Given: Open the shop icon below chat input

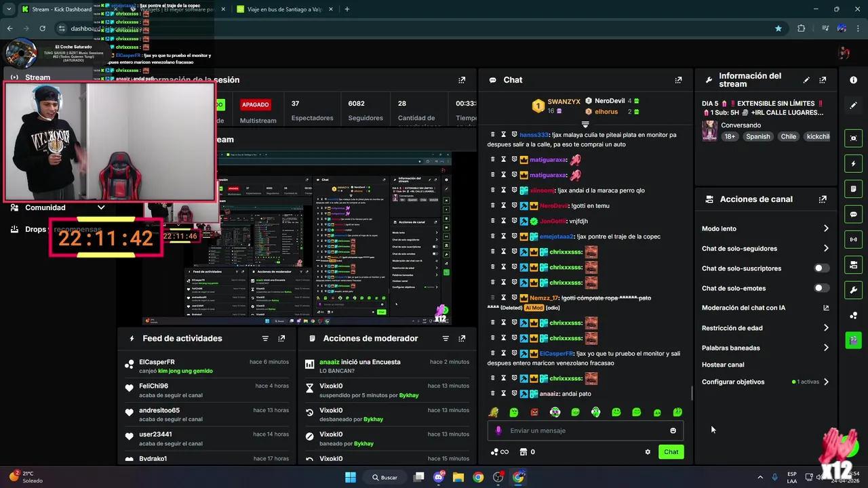Looking at the screenshot, I should click(x=523, y=452).
